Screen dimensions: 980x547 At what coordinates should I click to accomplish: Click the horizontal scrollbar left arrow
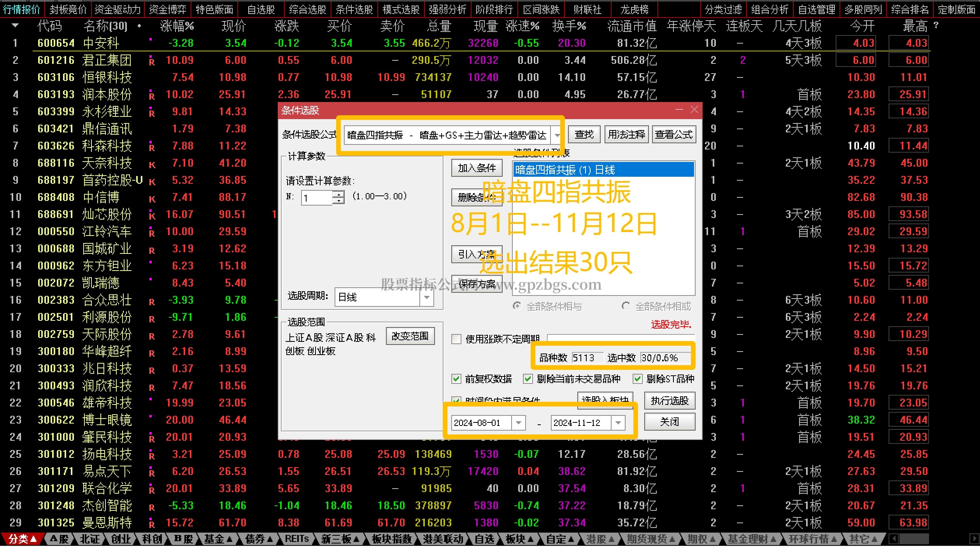894,539
